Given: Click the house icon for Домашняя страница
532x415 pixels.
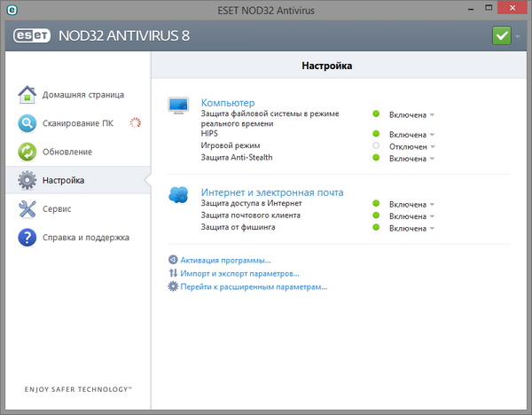Looking at the screenshot, I should coord(27,95).
